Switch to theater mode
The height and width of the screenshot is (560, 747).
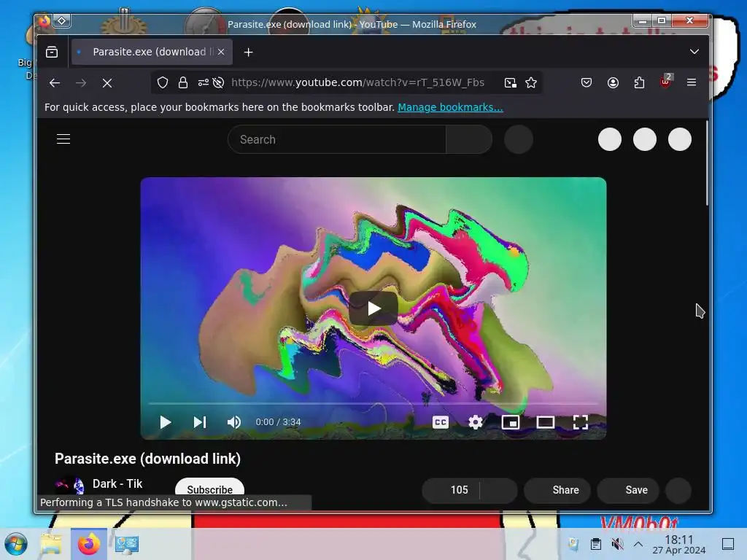coord(546,422)
